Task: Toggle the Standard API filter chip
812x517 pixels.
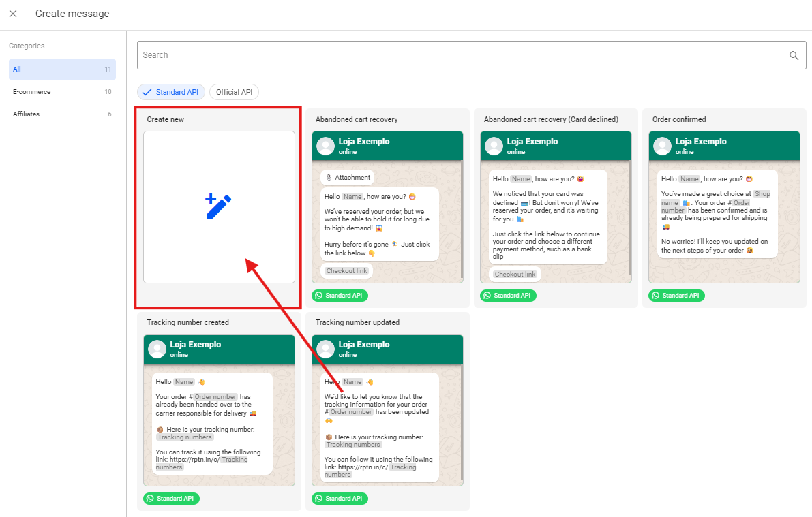Action: click(x=171, y=92)
